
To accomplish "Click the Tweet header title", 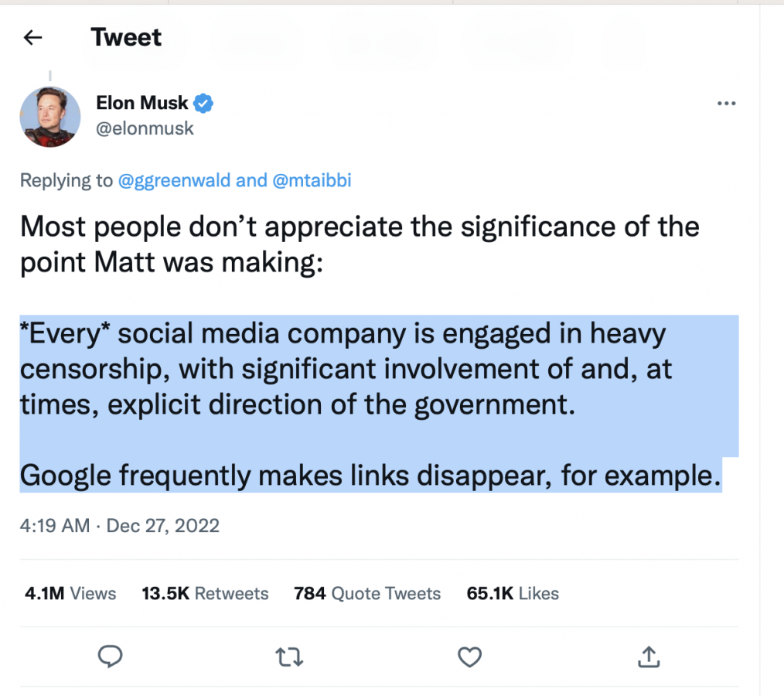I will coord(126,37).
